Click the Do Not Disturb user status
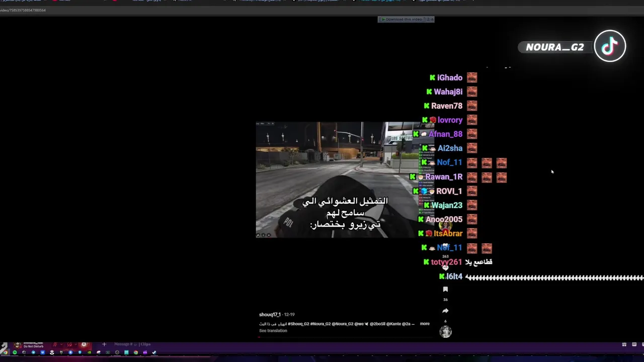Image resolution: width=644 pixels, height=362 pixels. pyautogui.click(x=33, y=346)
